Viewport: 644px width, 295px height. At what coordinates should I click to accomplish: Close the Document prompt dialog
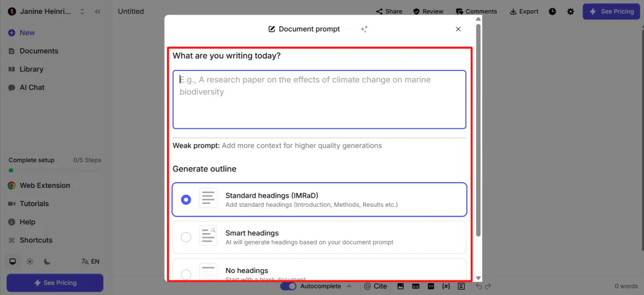[x=458, y=29]
